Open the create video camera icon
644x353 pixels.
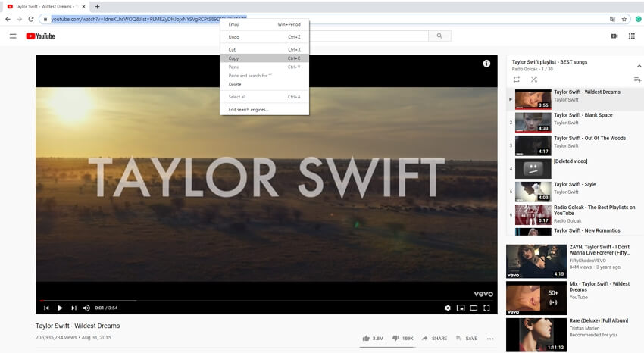[614, 36]
